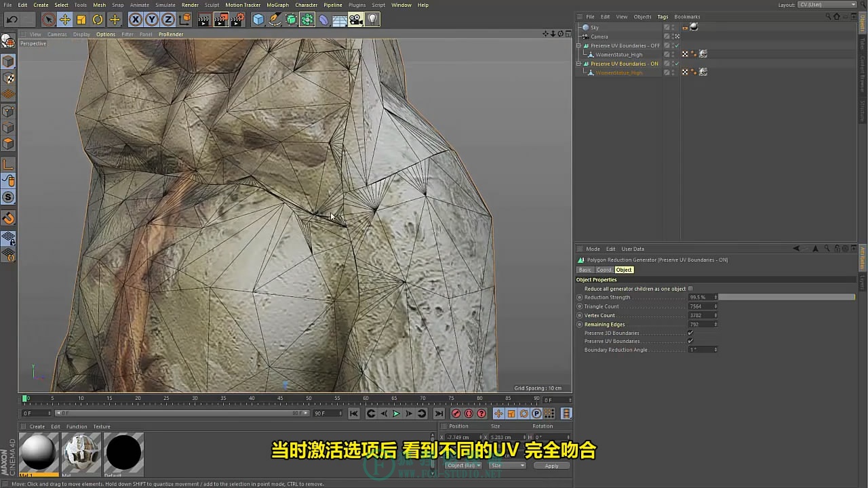Click the record keyframe button
Image resolution: width=868 pixels, height=488 pixels.
click(456, 413)
